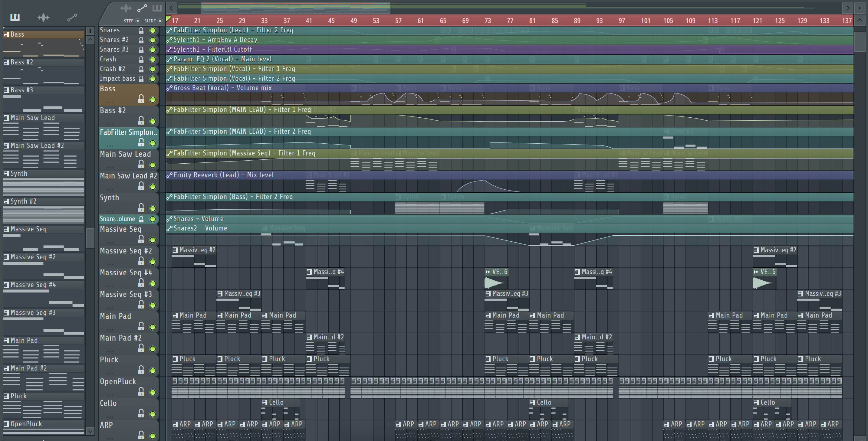
Task: Open automation icon of FabFilter Simplon (Lead) clip
Action: point(169,30)
